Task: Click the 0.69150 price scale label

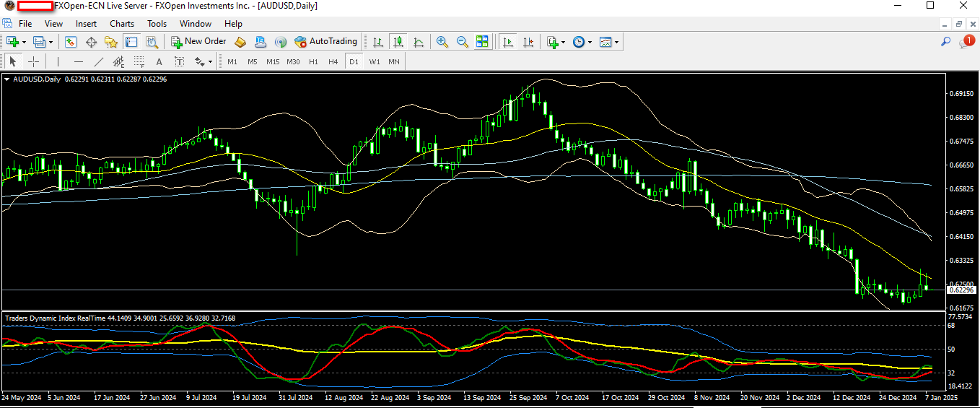Action: (960, 94)
